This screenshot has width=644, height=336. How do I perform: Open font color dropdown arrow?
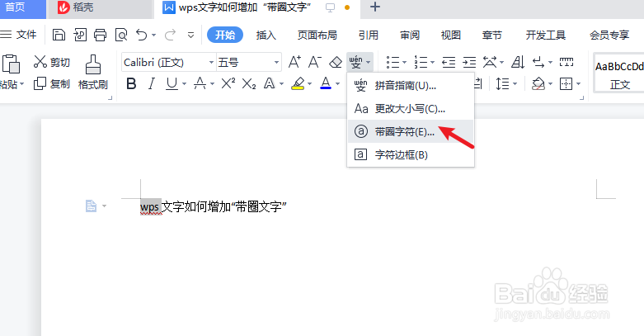pos(337,84)
